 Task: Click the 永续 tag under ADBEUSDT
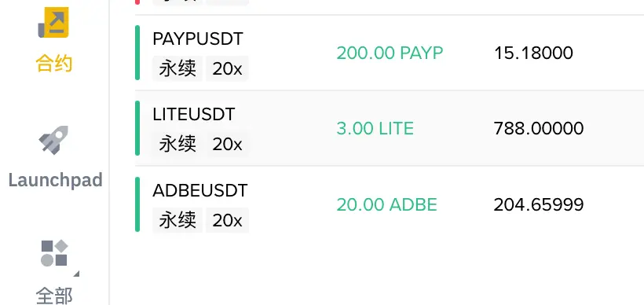(177, 220)
